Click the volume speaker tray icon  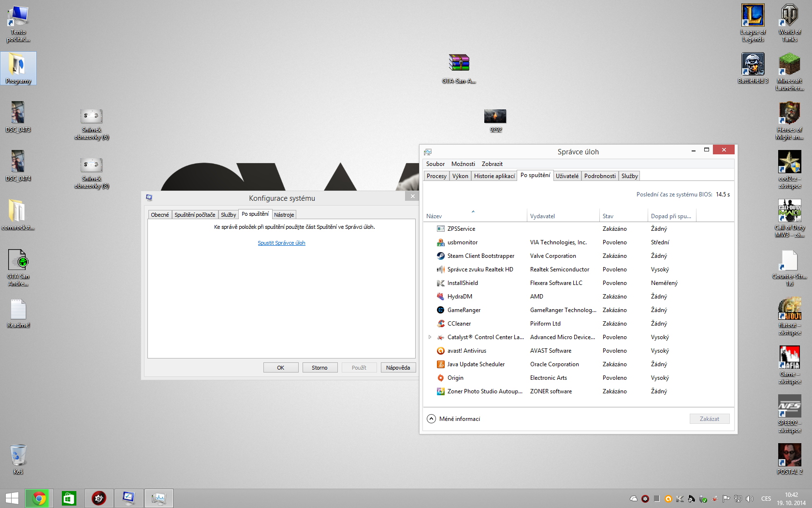tap(749, 499)
